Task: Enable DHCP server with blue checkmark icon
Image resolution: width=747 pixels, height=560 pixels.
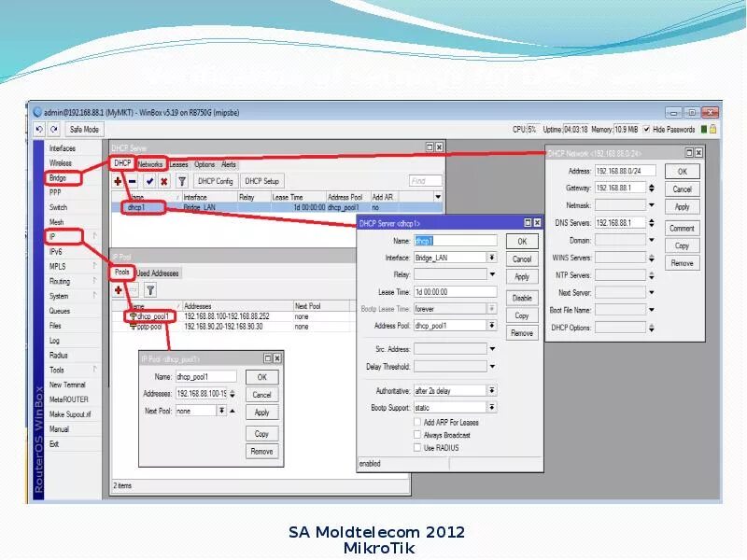Action: (x=149, y=181)
